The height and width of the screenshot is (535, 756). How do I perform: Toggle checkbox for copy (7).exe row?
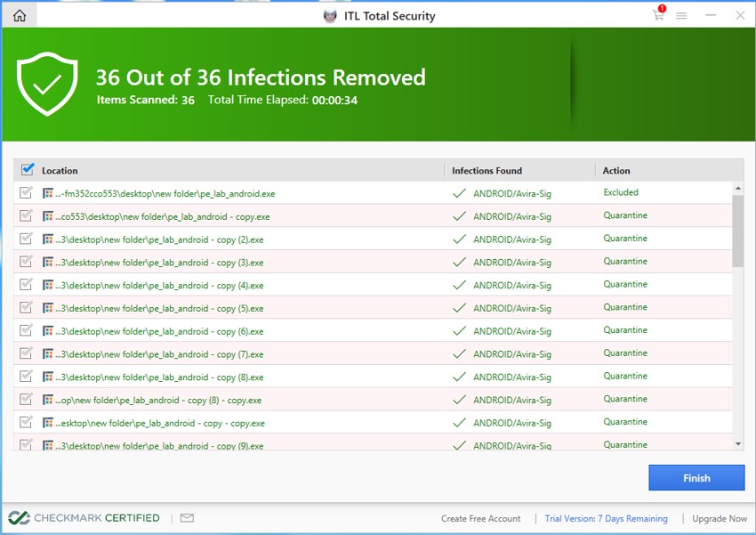[x=26, y=353]
